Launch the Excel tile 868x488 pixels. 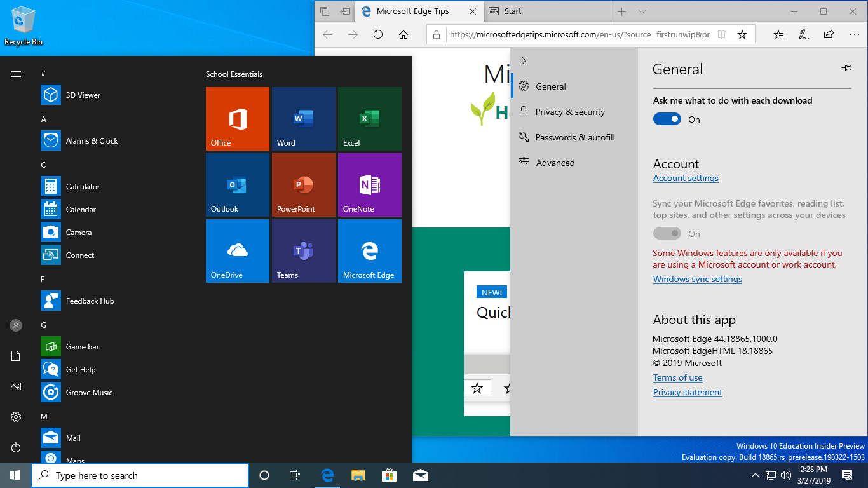pos(370,119)
